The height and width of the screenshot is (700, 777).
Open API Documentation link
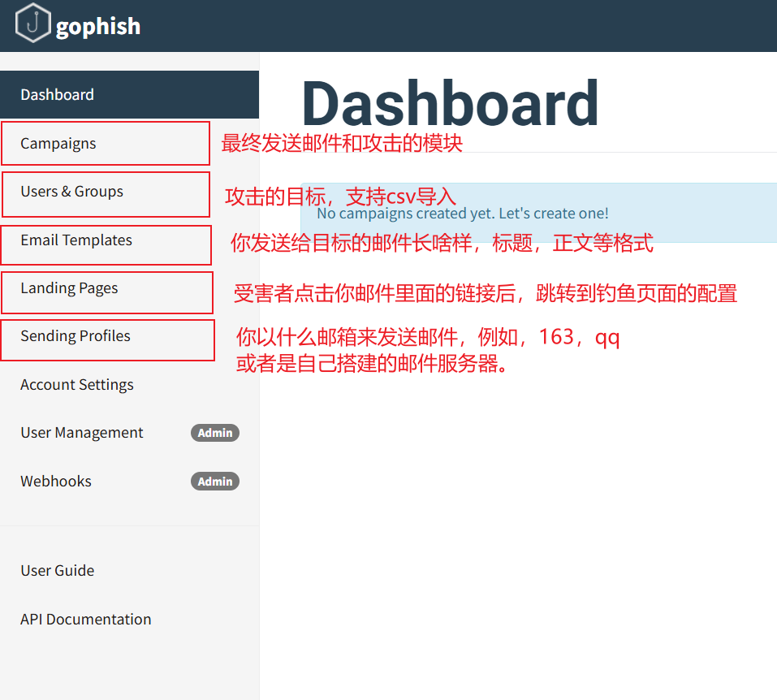(x=86, y=620)
